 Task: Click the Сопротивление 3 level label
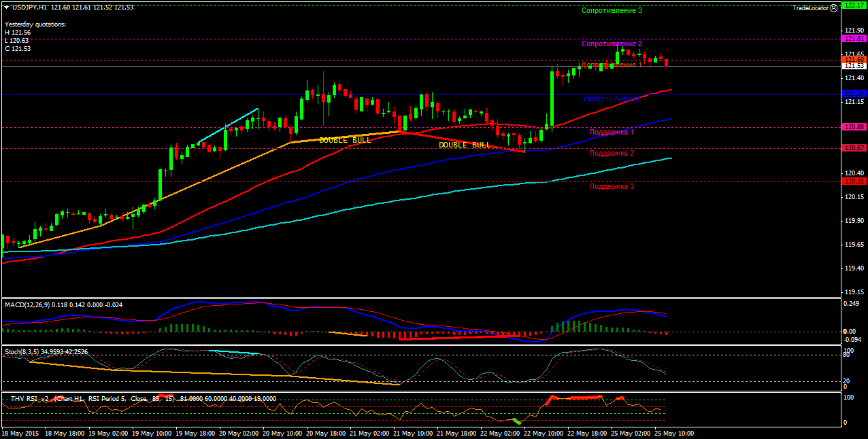[612, 10]
